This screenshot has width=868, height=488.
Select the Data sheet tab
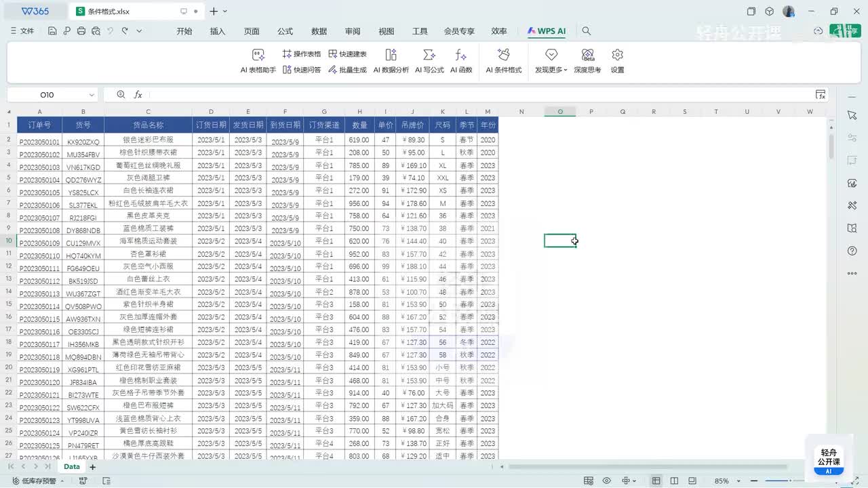click(71, 467)
